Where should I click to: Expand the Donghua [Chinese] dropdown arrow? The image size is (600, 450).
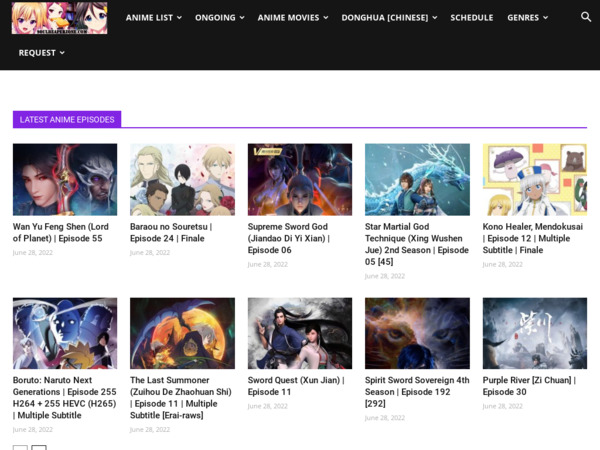[x=435, y=18]
